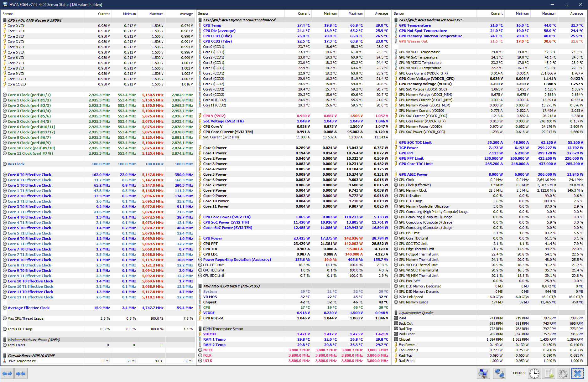Click the Sensor column header in the left panel

click(x=43, y=14)
